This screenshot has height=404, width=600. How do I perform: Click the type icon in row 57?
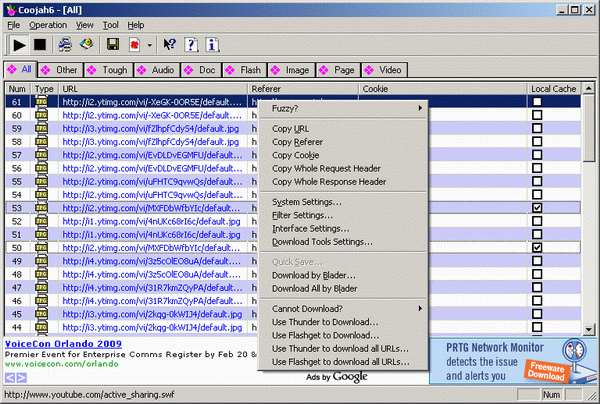pyautogui.click(x=41, y=155)
